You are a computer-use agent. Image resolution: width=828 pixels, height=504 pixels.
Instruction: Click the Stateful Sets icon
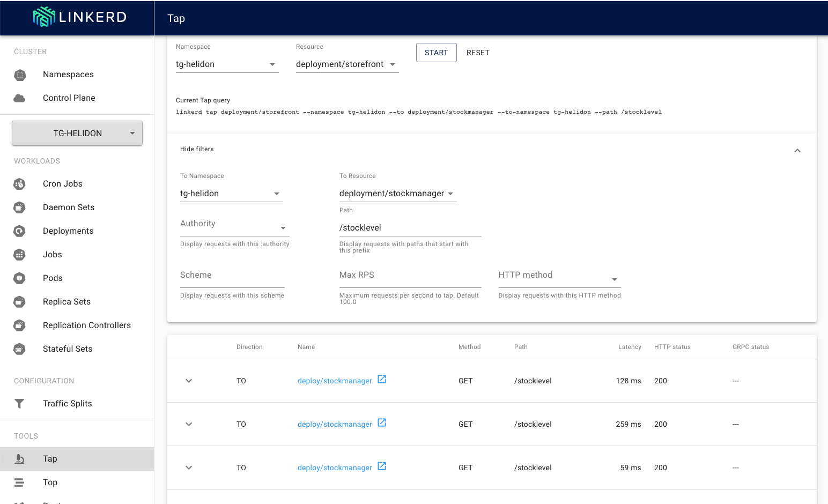tap(20, 349)
